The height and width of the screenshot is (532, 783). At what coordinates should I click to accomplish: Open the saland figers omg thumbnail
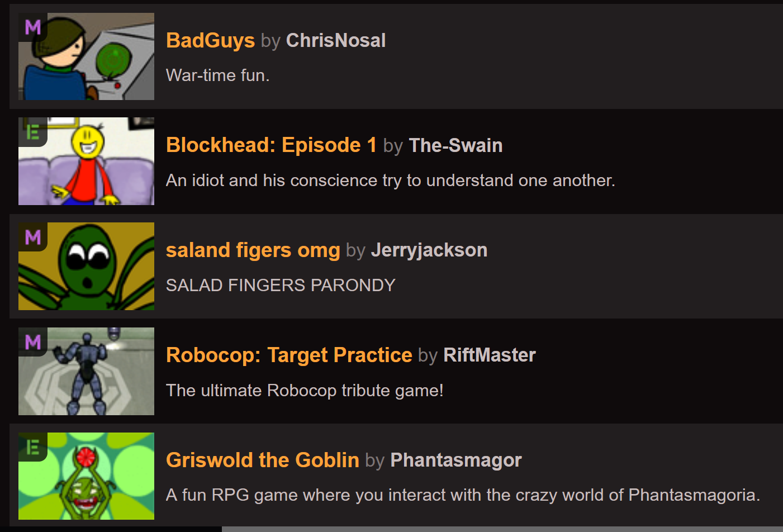[x=86, y=266]
